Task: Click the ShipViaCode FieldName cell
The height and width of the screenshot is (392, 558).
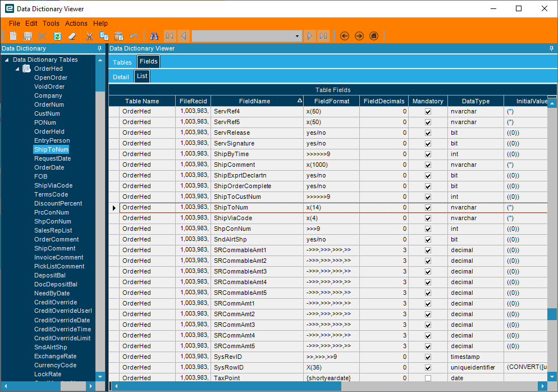Action: pos(257,218)
